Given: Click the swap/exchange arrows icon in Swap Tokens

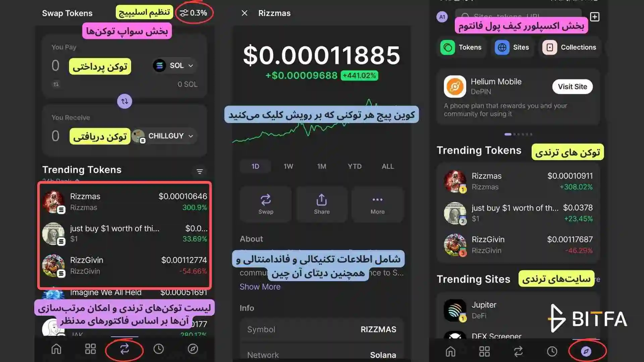Looking at the screenshot, I should 124,101.
